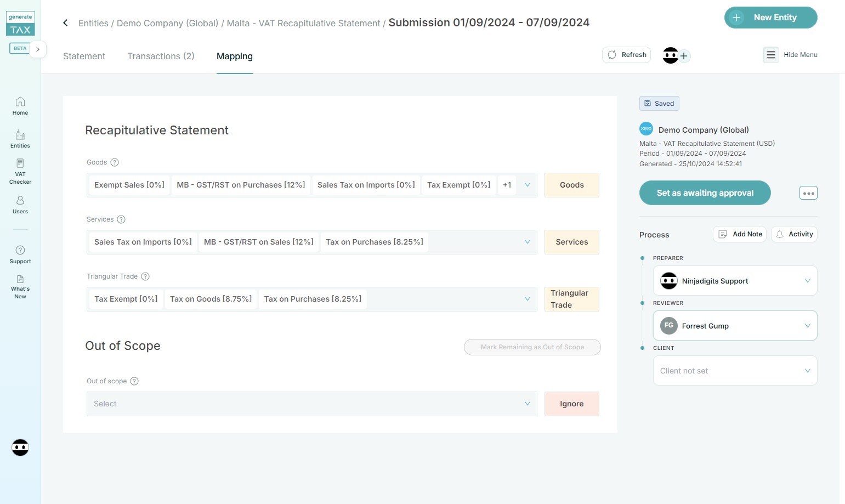This screenshot has height=504, width=845.
Task: Go back using the breadcrumb arrow
Action: coord(65,23)
